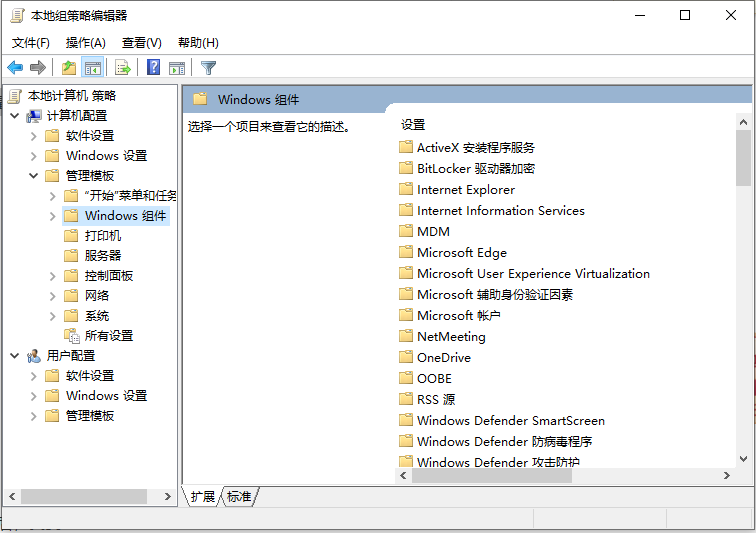Screen dimensions: 756x533
Task: Open the MDM folder
Action: (x=425, y=232)
